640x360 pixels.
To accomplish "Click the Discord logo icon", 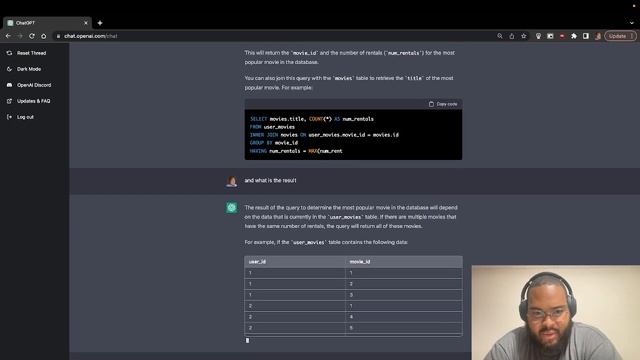I will [x=9, y=85].
